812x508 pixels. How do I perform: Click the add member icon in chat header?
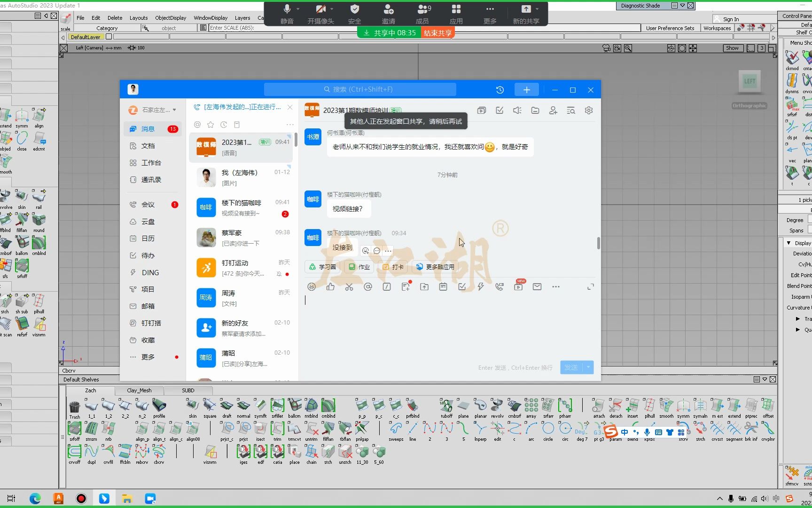point(553,110)
